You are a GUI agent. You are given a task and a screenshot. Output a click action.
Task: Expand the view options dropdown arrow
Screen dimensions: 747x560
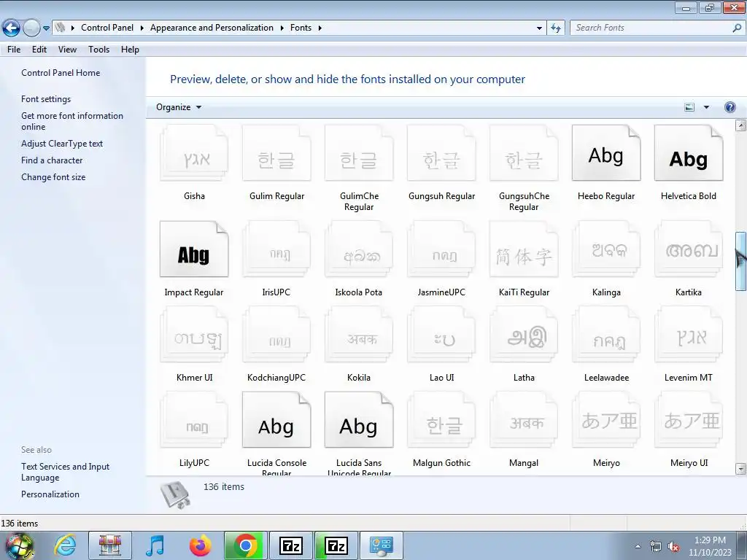pos(706,107)
